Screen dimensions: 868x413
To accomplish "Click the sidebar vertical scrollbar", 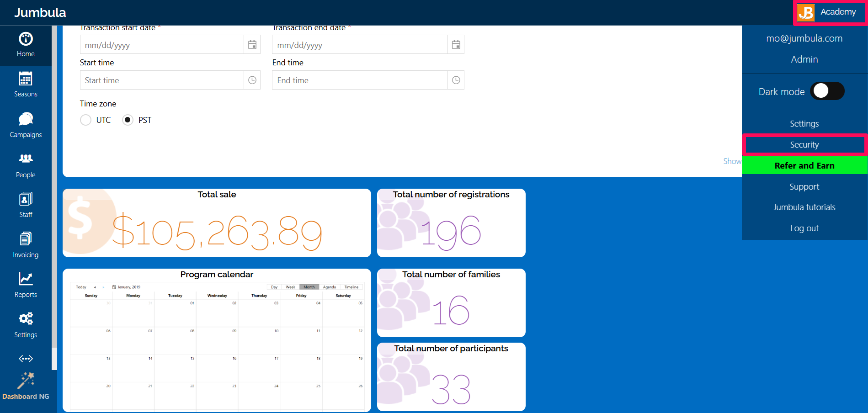I will click(x=54, y=197).
